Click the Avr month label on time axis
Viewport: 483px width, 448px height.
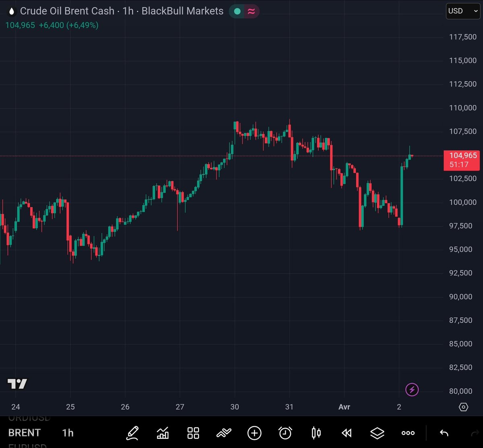tap(344, 407)
